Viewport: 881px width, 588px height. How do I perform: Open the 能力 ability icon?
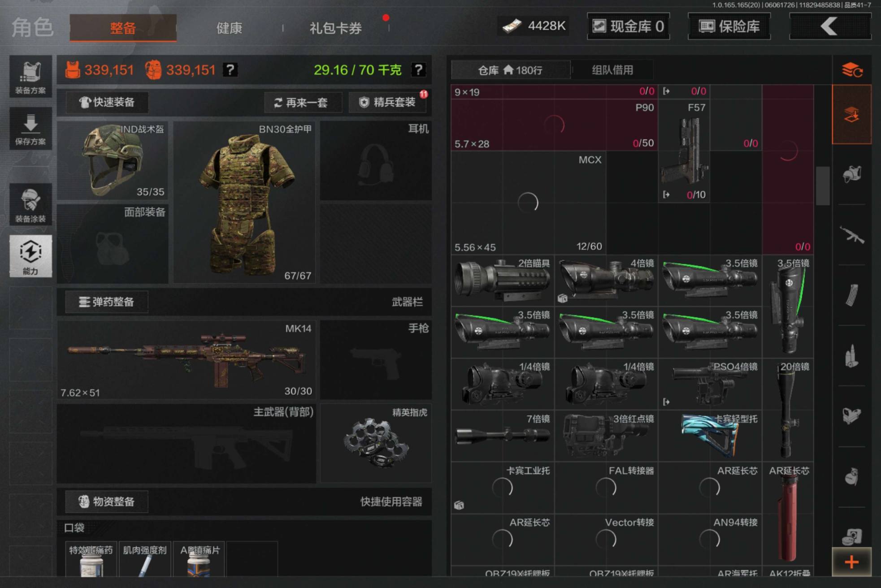[30, 256]
